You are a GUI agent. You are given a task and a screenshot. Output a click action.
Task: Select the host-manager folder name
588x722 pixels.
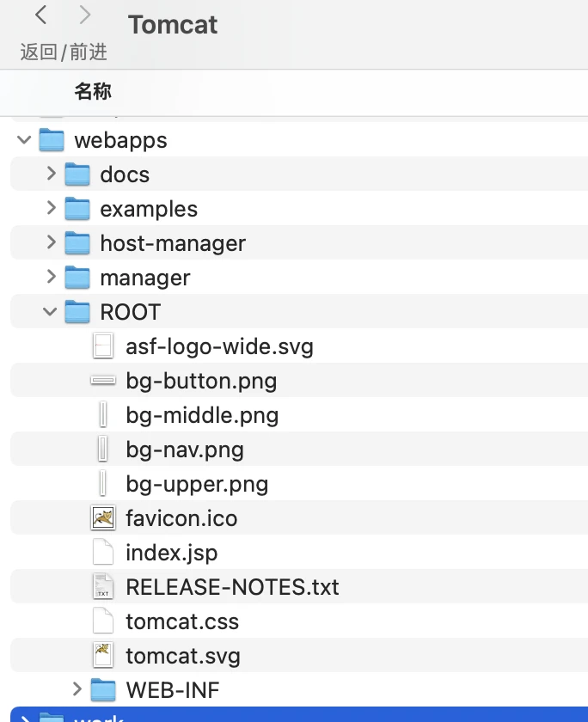coord(173,244)
